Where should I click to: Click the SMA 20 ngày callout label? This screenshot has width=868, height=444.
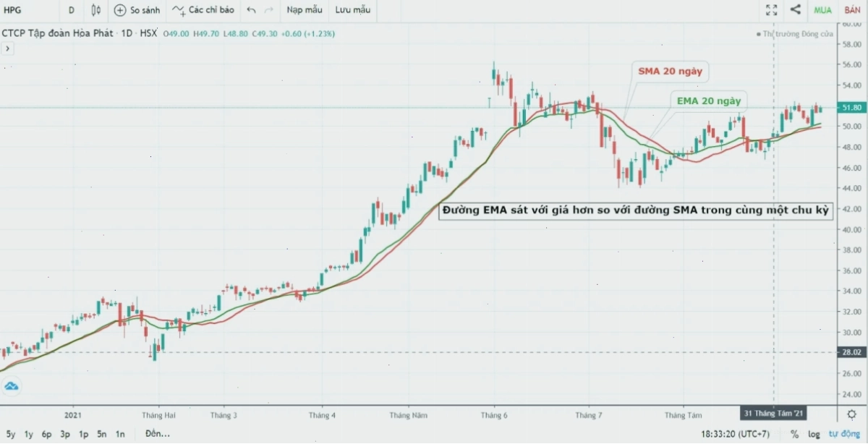tap(670, 72)
